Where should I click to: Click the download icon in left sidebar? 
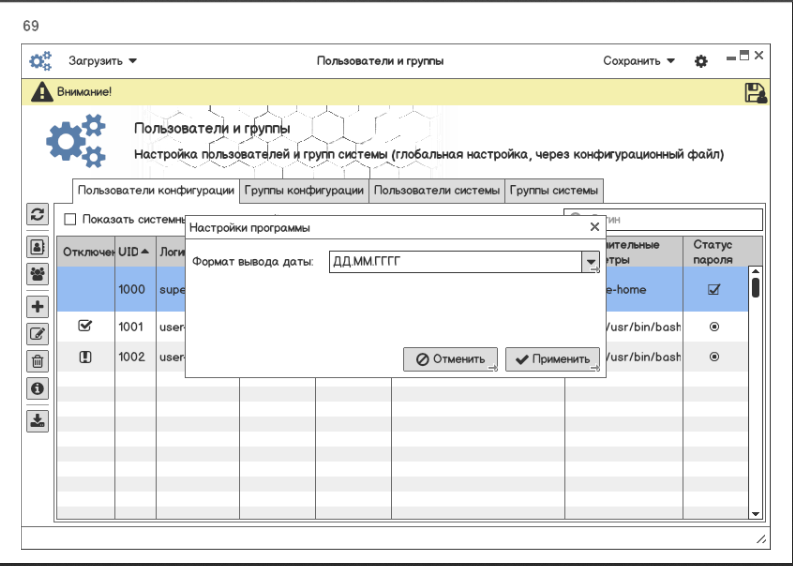pos(36,420)
